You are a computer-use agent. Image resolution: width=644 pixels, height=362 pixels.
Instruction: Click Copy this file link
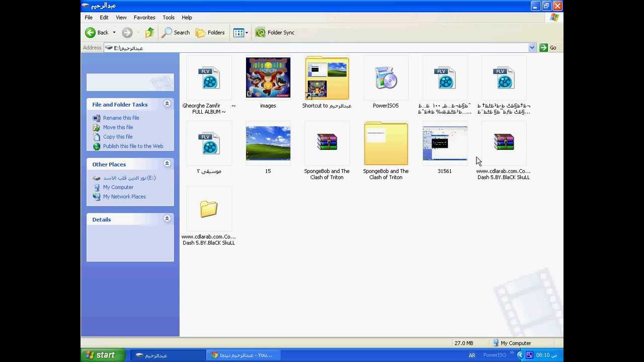(118, 137)
